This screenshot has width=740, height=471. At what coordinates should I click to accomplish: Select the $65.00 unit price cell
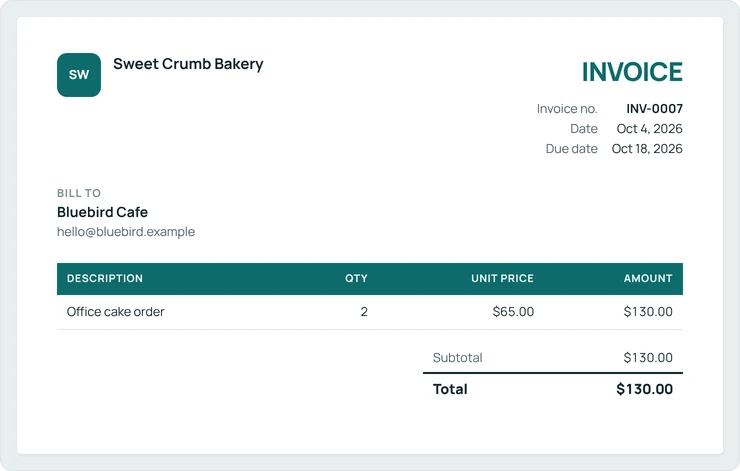click(513, 311)
